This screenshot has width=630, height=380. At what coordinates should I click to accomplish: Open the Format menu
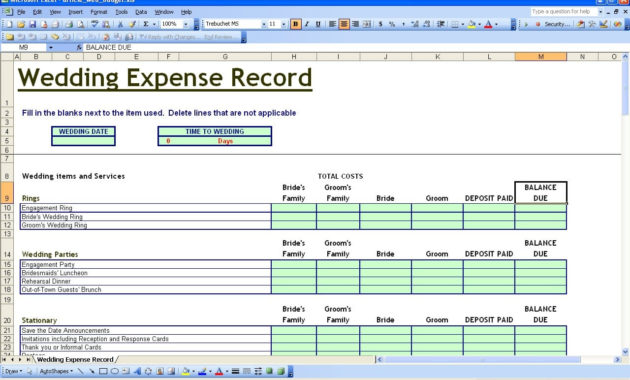tap(99, 12)
